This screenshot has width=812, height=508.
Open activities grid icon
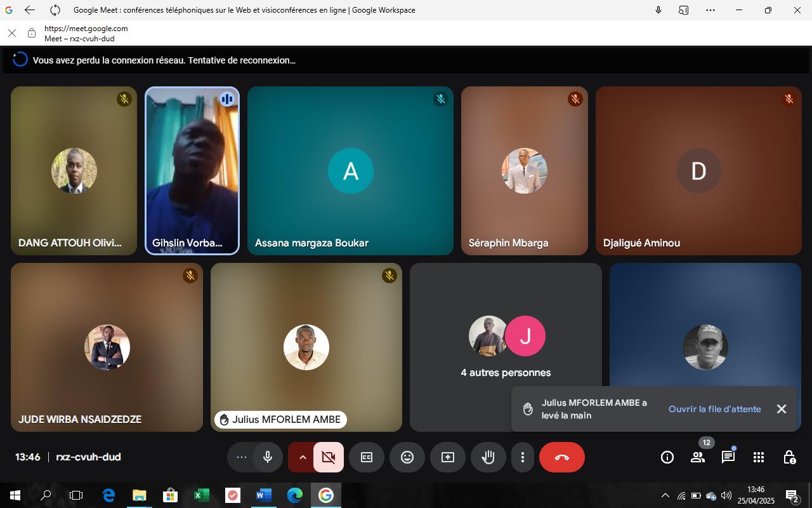(x=759, y=457)
